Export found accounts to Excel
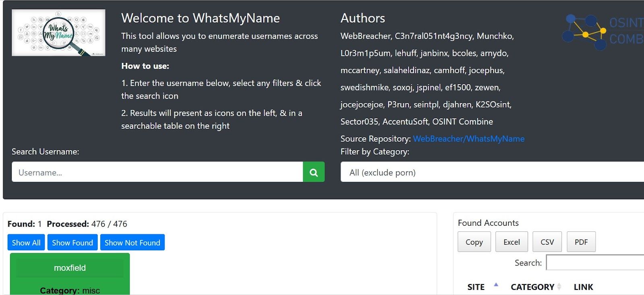 click(512, 242)
